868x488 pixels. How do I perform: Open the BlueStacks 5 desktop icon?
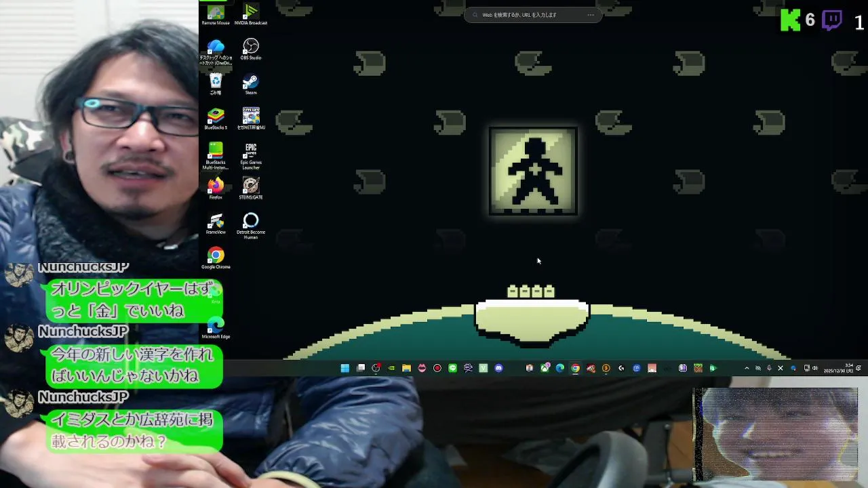216,119
